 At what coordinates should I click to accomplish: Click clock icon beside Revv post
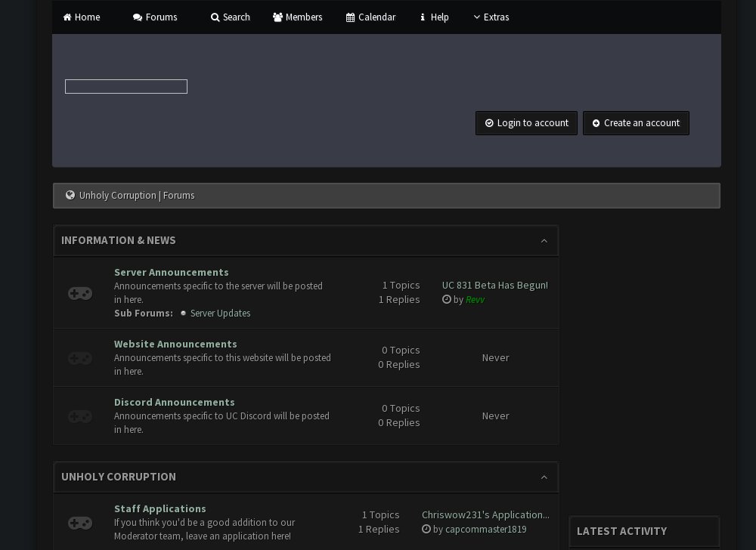coord(447,299)
